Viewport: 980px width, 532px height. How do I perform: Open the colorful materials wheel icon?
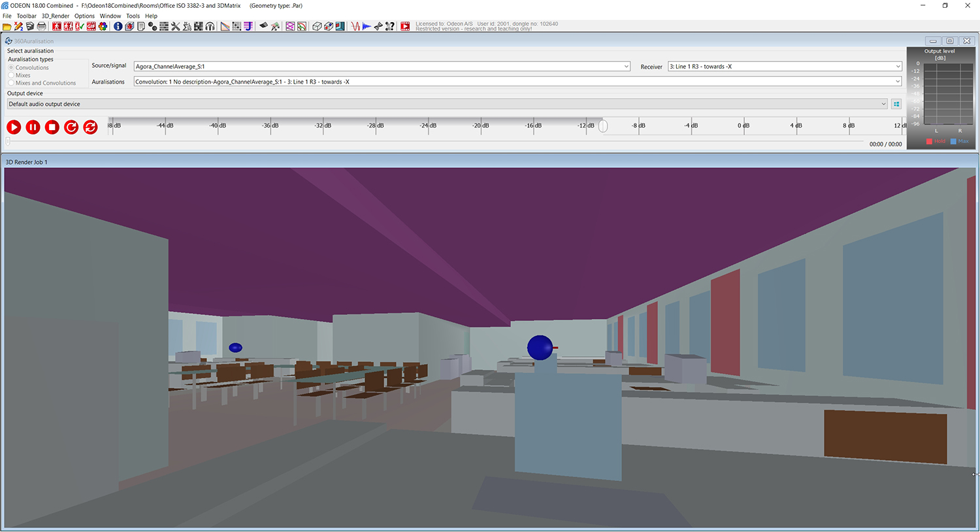pyautogui.click(x=103, y=26)
